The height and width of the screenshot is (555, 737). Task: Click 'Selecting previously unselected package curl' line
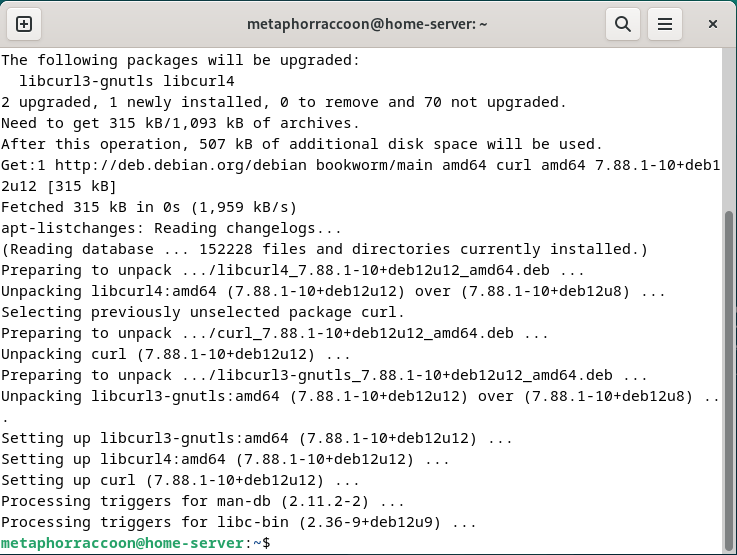click(x=203, y=313)
